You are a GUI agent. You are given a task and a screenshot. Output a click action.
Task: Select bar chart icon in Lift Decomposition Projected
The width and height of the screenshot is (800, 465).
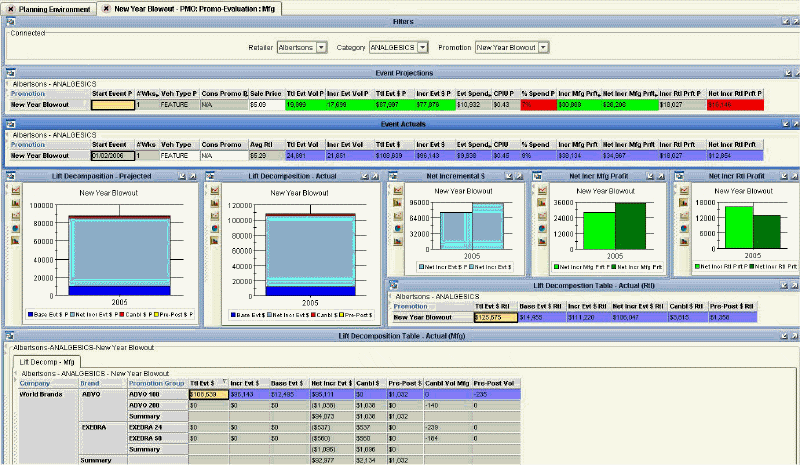(x=15, y=203)
